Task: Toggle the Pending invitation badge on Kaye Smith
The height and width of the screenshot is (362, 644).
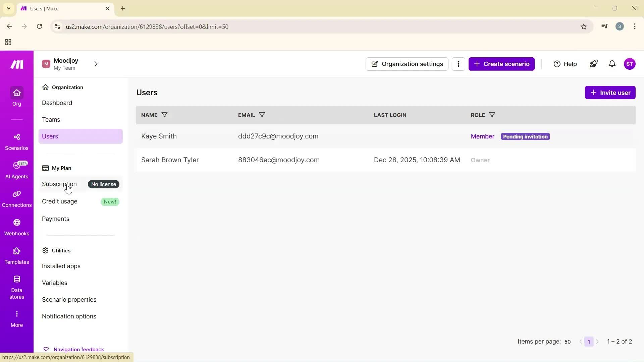Action: (x=525, y=136)
